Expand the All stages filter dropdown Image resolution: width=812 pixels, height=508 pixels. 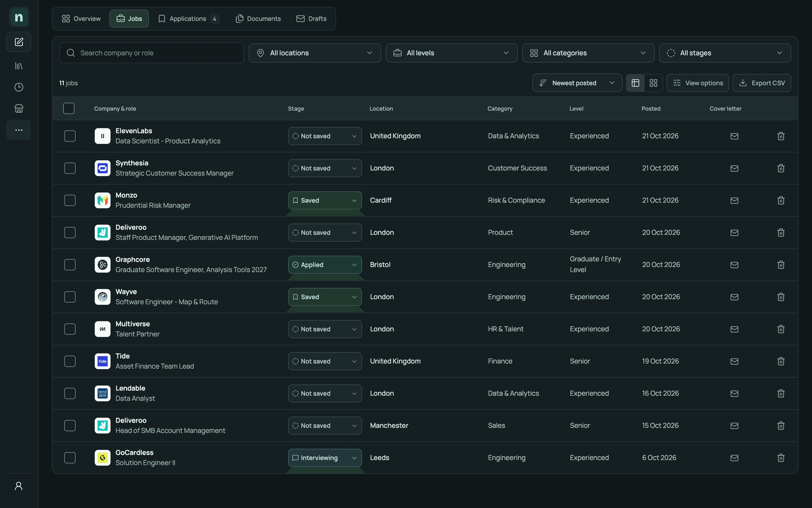pyautogui.click(x=725, y=53)
